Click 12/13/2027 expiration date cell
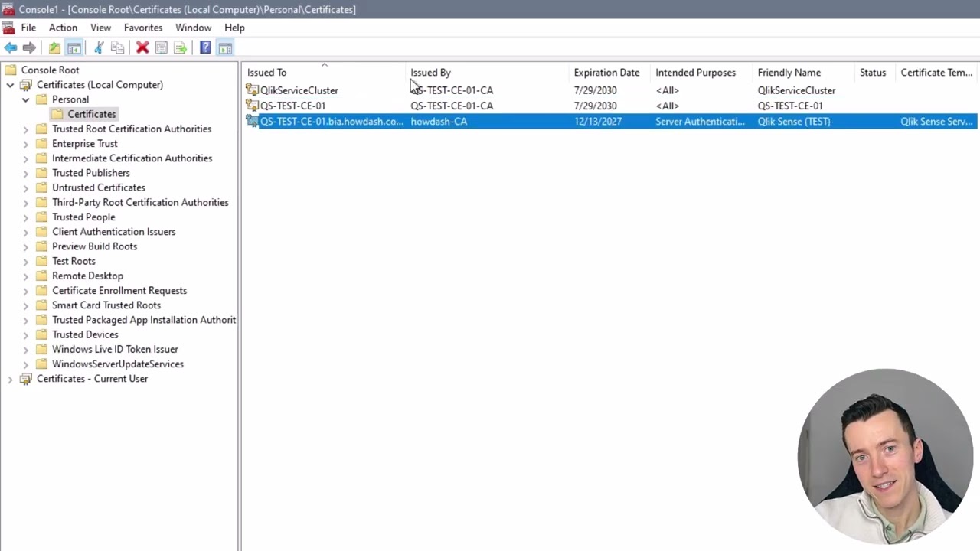This screenshot has height=551, width=980. coord(598,122)
